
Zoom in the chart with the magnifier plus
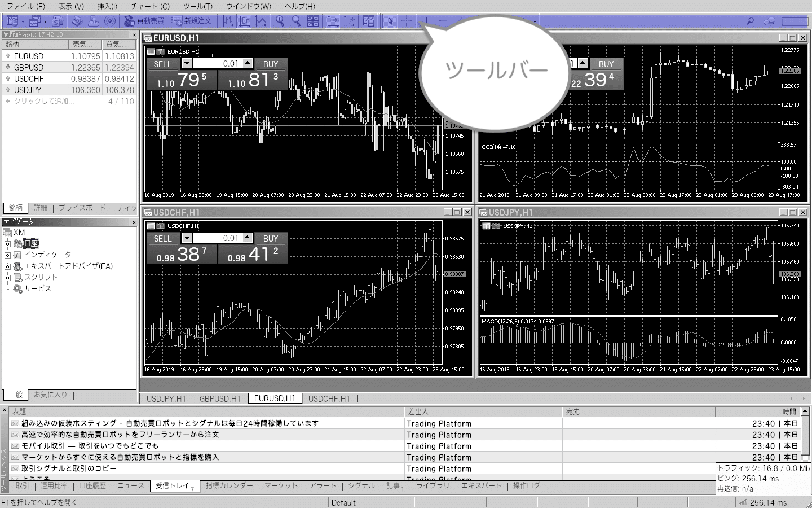click(x=279, y=21)
